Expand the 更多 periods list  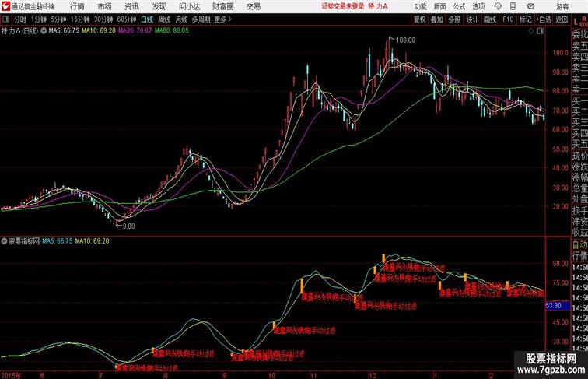(x=222, y=19)
